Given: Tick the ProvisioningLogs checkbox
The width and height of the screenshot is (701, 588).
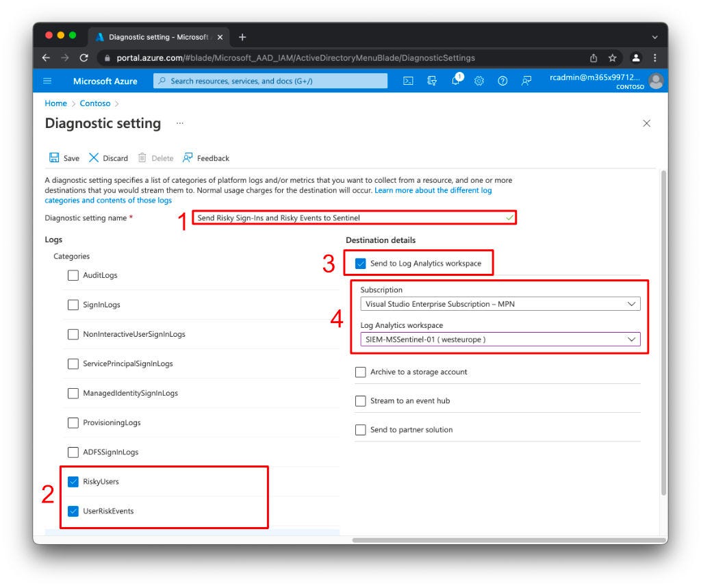Looking at the screenshot, I should point(73,422).
